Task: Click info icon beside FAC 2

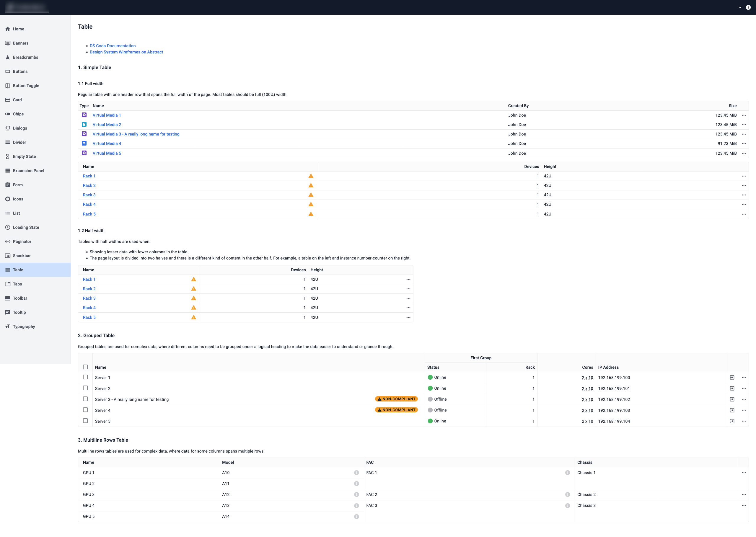Action: tap(567, 494)
